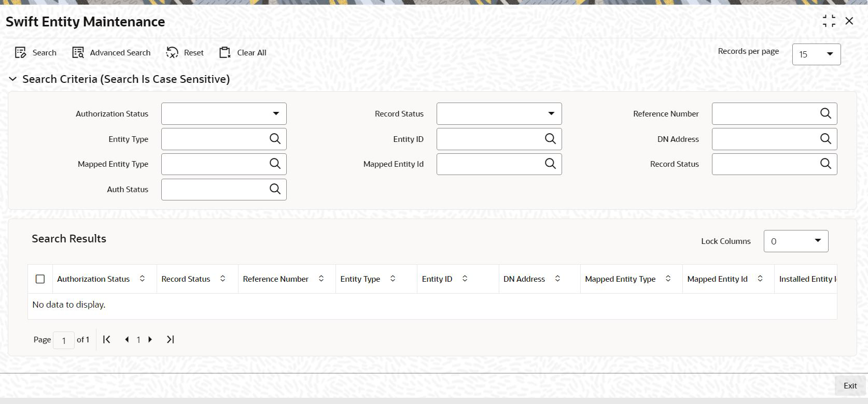
Task: Go to previous results page
Action: click(127, 339)
